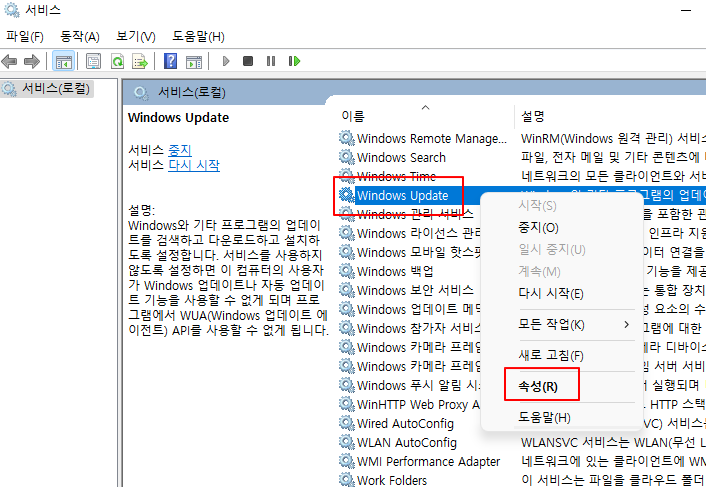Image resolution: width=706 pixels, height=487 pixels.
Task: Open the 보기(V) menu
Action: 136,36
